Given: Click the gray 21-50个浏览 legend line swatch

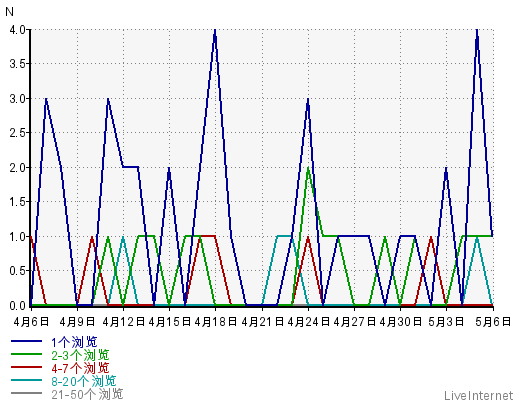Looking at the screenshot, I should [x=27, y=393].
